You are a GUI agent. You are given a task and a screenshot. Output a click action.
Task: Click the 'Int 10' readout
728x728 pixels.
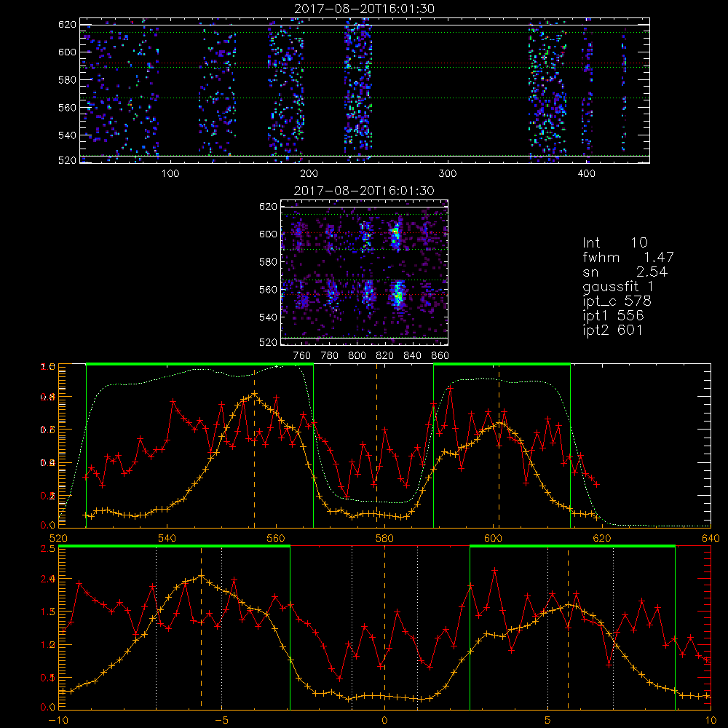[615, 242]
